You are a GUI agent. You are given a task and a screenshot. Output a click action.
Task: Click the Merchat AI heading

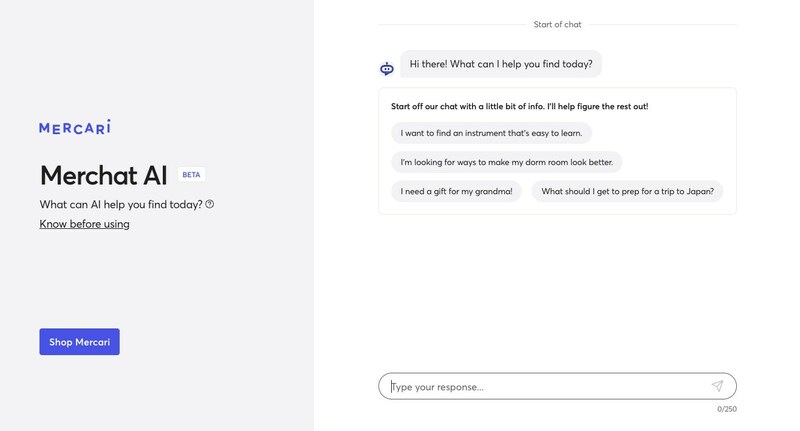(103, 175)
